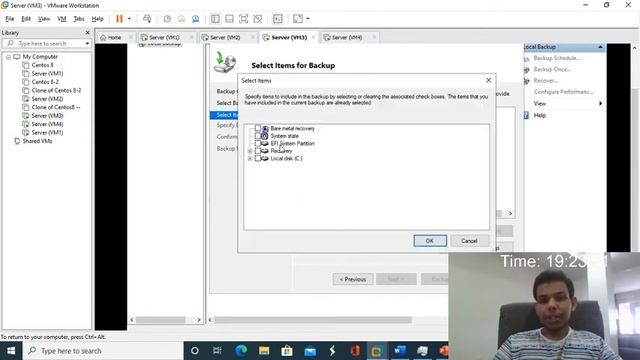The image size is (640, 360).
Task: Click the Library search input field
Action: 46,43
